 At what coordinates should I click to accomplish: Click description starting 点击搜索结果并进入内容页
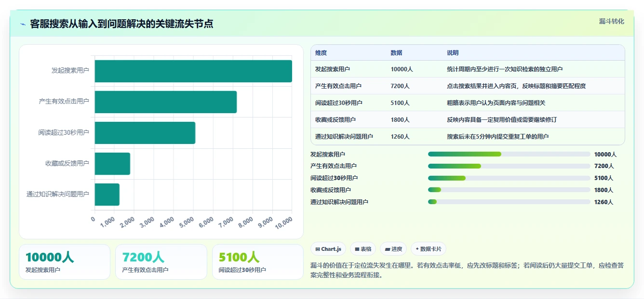pos(516,86)
